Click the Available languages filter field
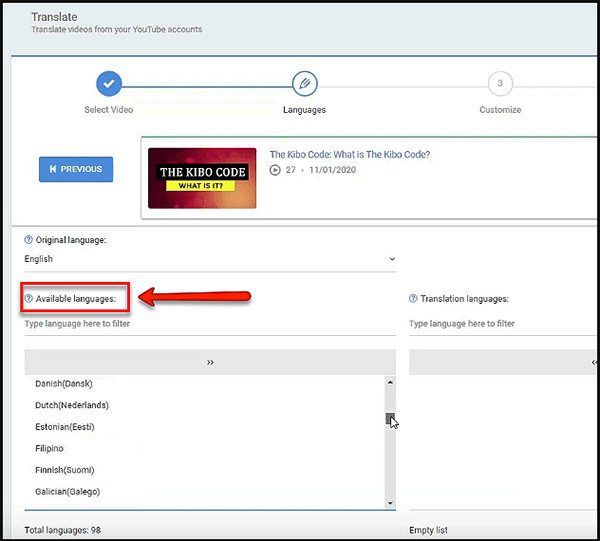 (210, 324)
